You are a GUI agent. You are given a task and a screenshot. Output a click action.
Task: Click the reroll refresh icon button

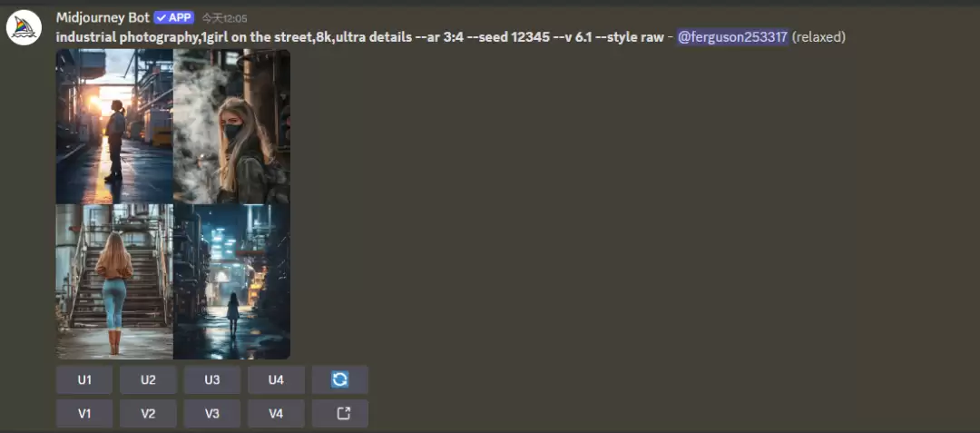339,380
